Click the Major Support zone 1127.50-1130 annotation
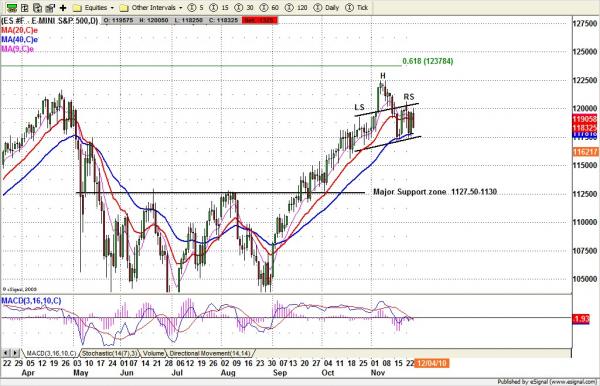Viewport: 600px width, 386px height. 435,192
